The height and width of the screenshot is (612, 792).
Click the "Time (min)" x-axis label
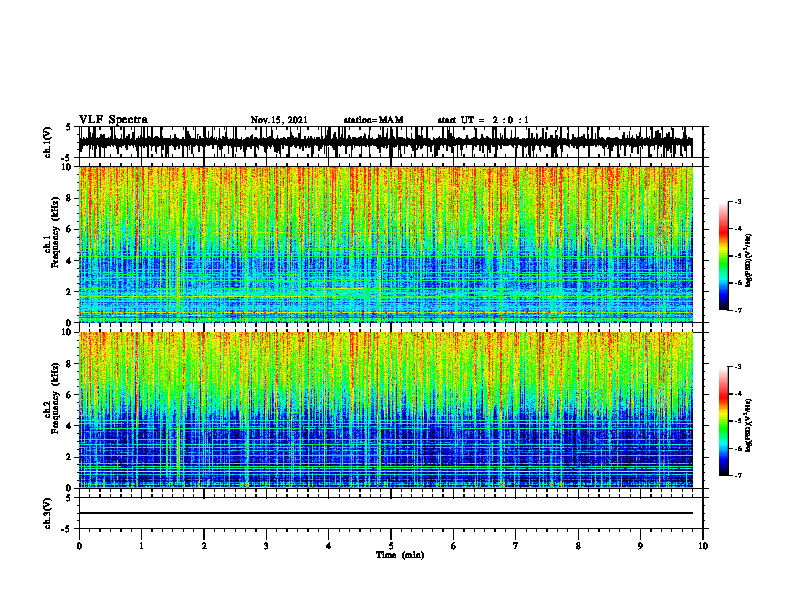tap(400, 555)
